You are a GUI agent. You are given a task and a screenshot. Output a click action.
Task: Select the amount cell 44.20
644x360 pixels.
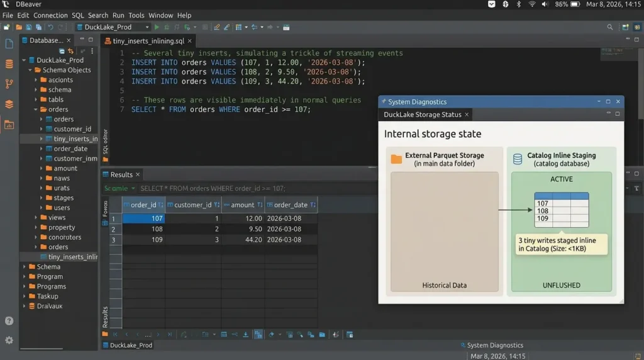(242, 240)
